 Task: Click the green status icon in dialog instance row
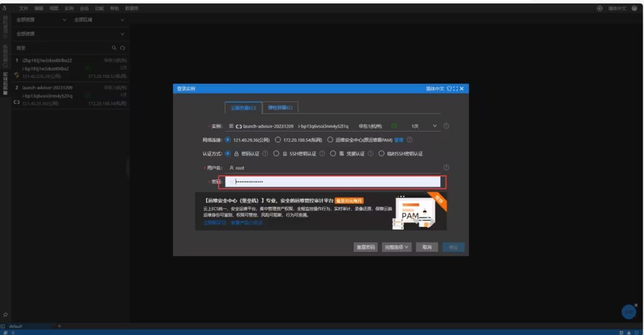[394, 126]
